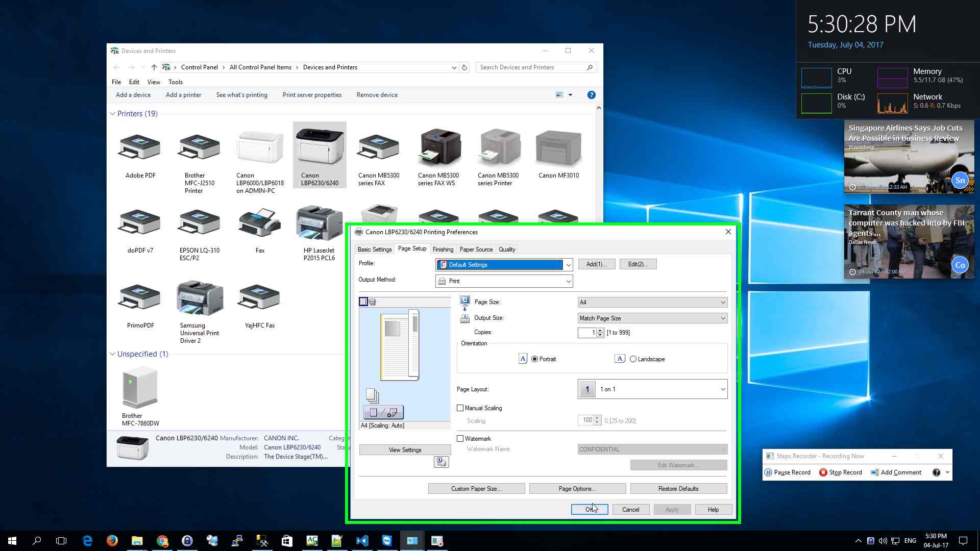
Task: Open the view options dropdown arrow
Action: (x=570, y=95)
